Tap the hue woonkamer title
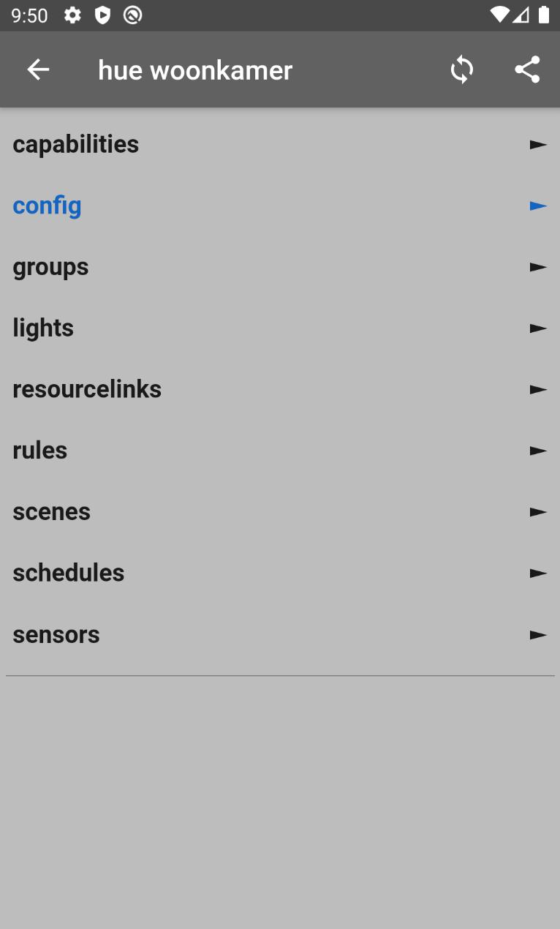Viewport: 560px width, 929px height. pos(195,70)
